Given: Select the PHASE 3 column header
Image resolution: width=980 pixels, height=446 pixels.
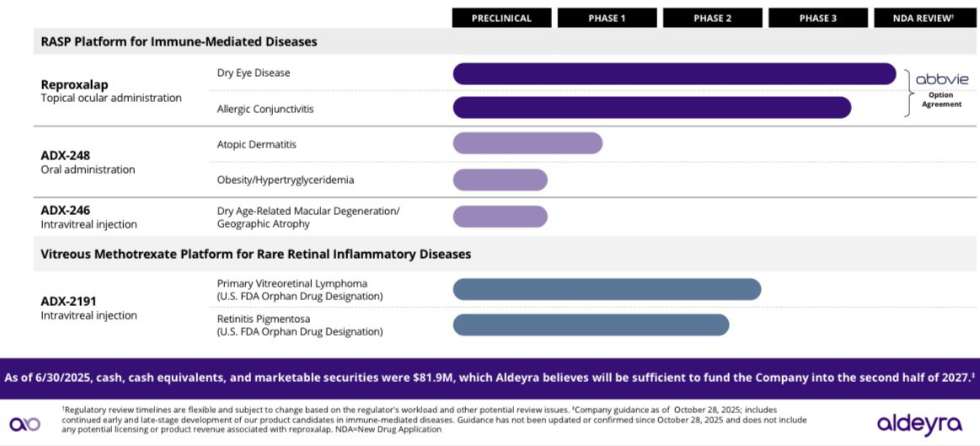Looking at the screenshot, I should pos(818,19).
